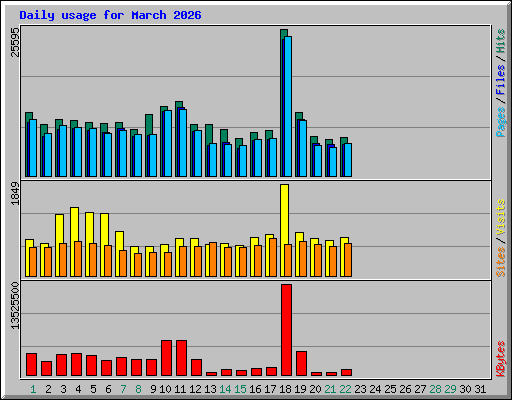Click the cyan Pages bar for day 22
Screen dimensions: 512x400
point(348,160)
